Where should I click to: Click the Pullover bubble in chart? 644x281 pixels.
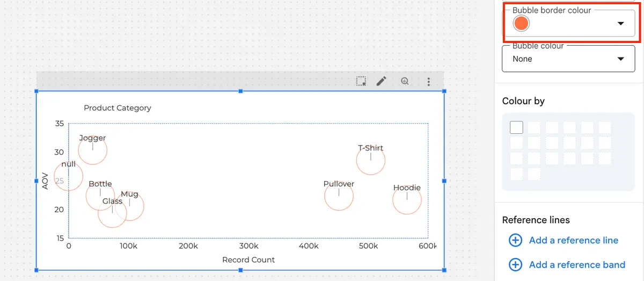[x=339, y=196]
